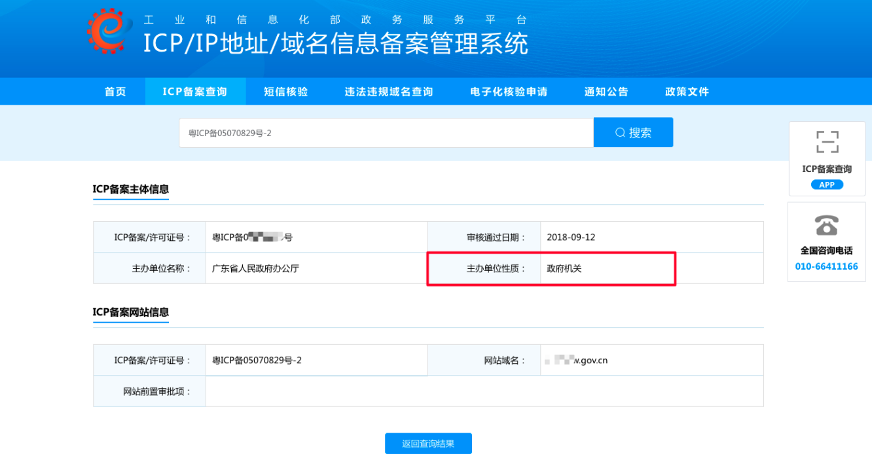Open the 电子化核验申请 tab
The height and width of the screenshot is (464, 872).
click(508, 92)
